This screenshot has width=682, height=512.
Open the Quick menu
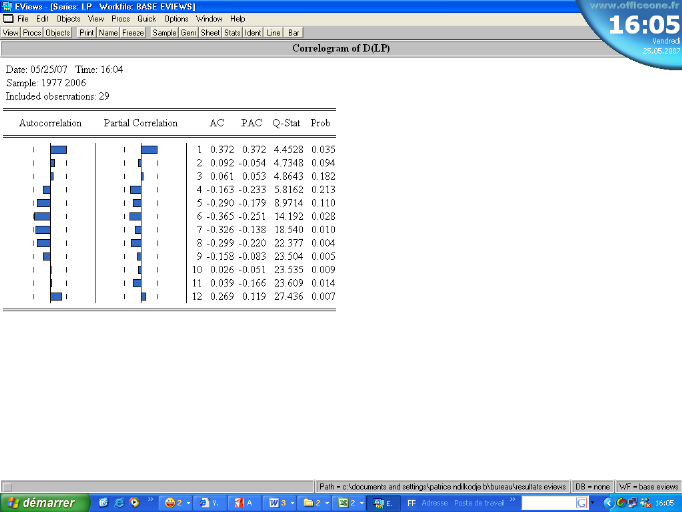(x=147, y=19)
